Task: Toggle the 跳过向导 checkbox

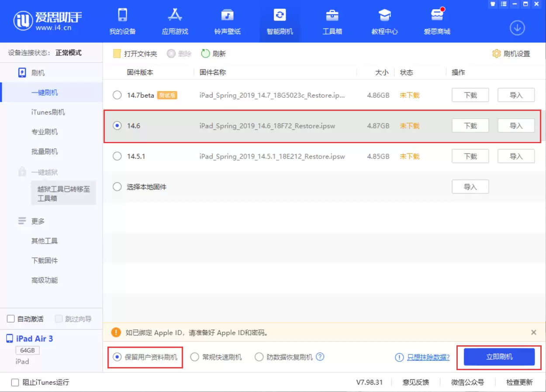Action: click(59, 319)
